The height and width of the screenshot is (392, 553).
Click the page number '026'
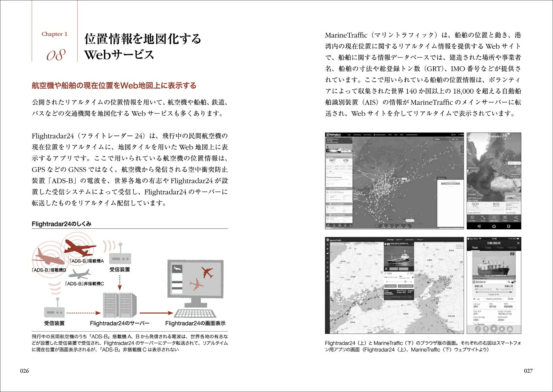pyautogui.click(x=24, y=371)
